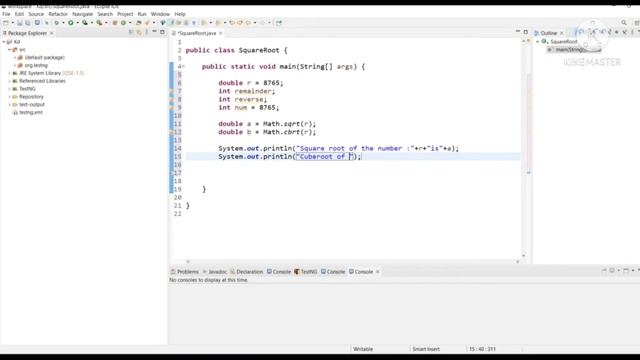Open the Help menu
This screenshot has height=360, width=640.
(x=180, y=14)
